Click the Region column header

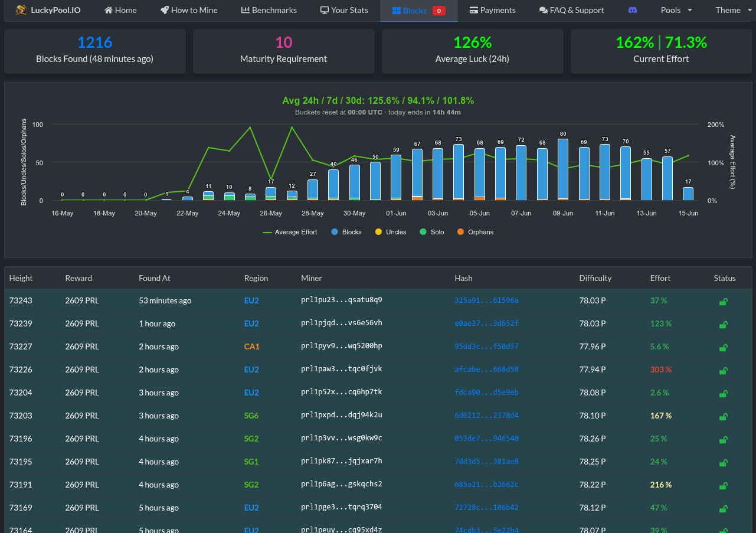[x=256, y=278]
